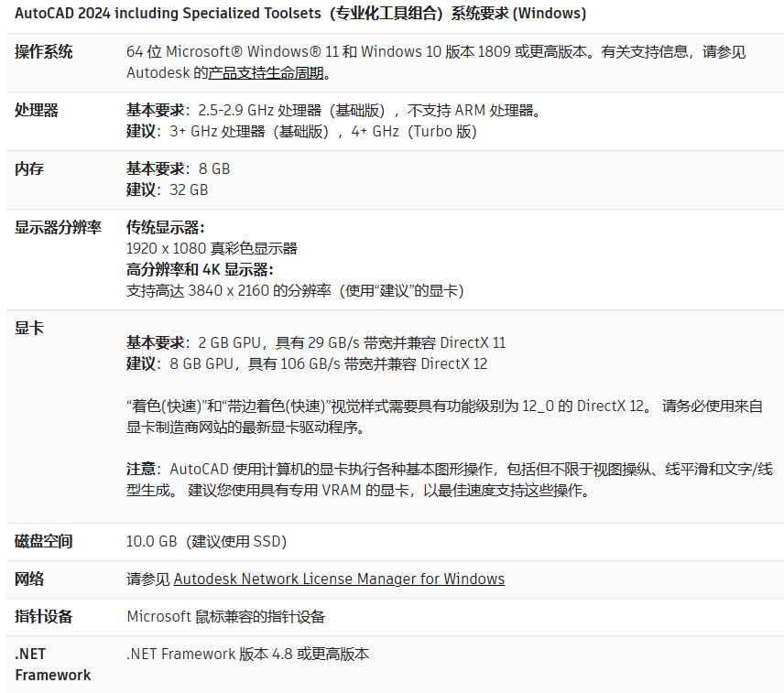Select the .NET Framework row header
Image resolution: width=784 pixels, height=693 pixels.
pyautogui.click(x=52, y=664)
